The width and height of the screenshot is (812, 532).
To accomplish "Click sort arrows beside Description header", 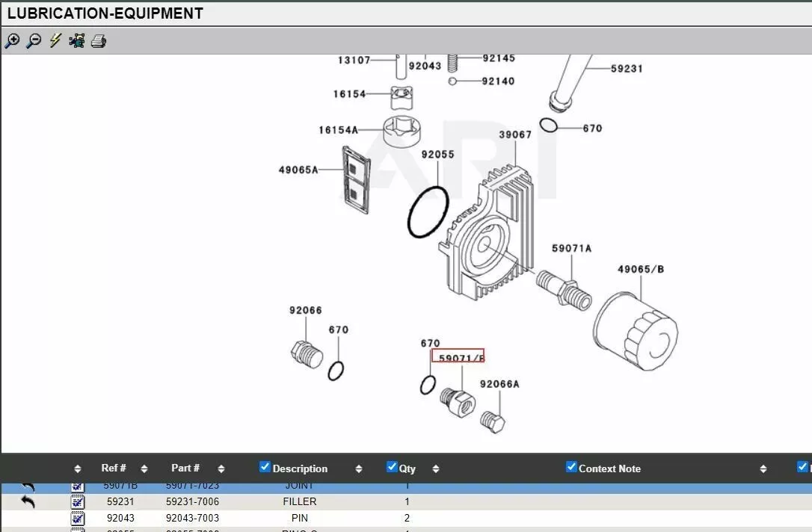I will 359,469.
